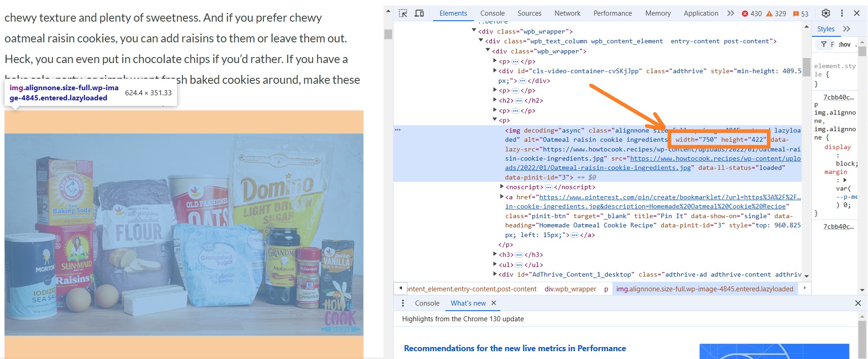868x359 pixels.
Task: Click the entry-content.post-content breadcrumb
Action: coord(472,289)
